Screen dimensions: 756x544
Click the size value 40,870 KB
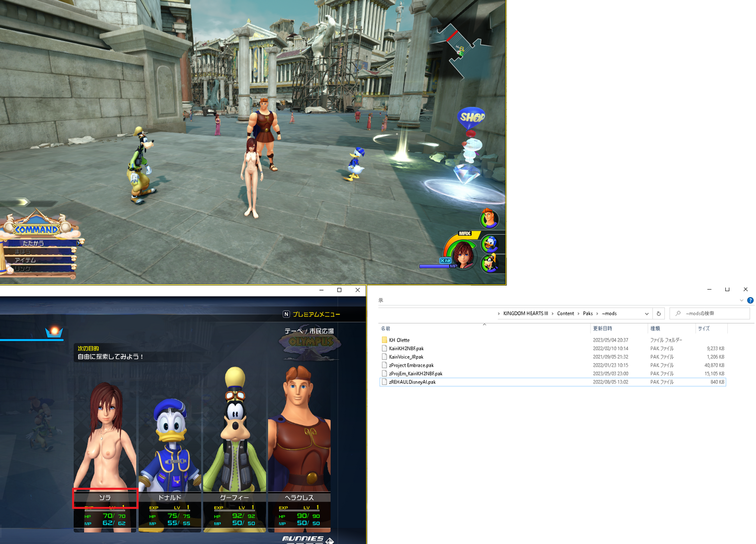point(714,365)
